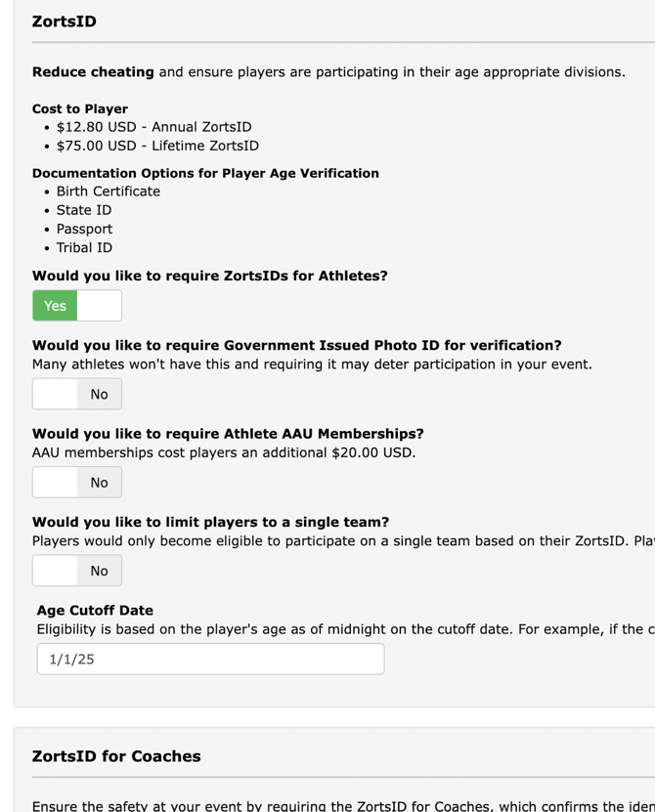
Task: Select the Passport list item
Action: [x=84, y=229]
